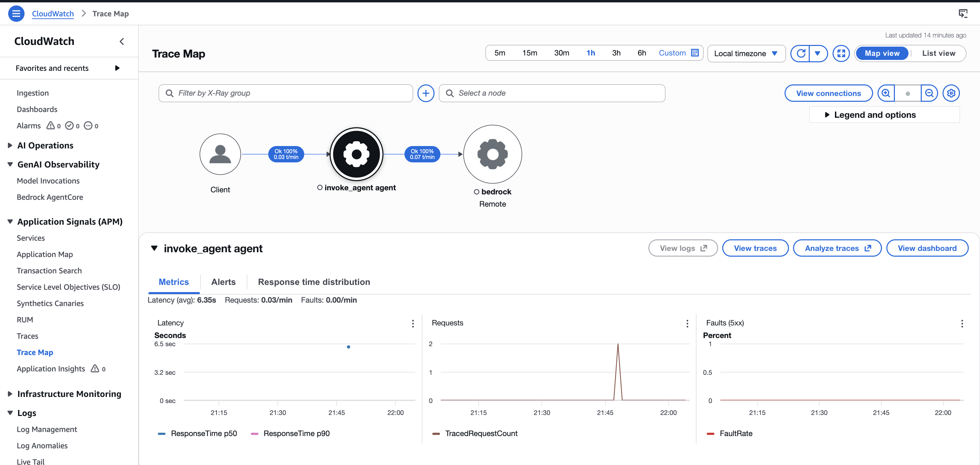Click the plus icon next to X-Ray filter

click(426, 93)
